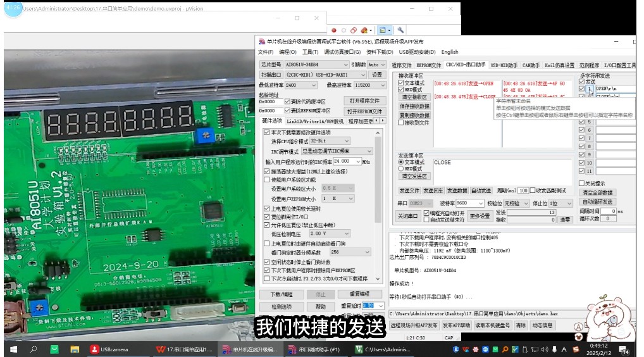
Task: Open the chip model AI8051U-34K64 dropdown
Action: pyautogui.click(x=317, y=65)
